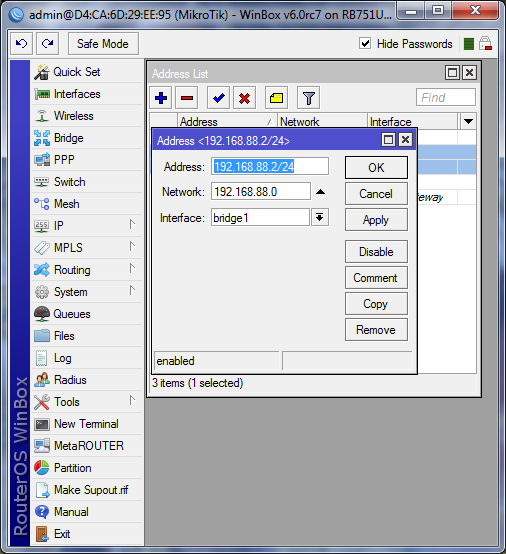Click the Copy button

[x=376, y=304]
